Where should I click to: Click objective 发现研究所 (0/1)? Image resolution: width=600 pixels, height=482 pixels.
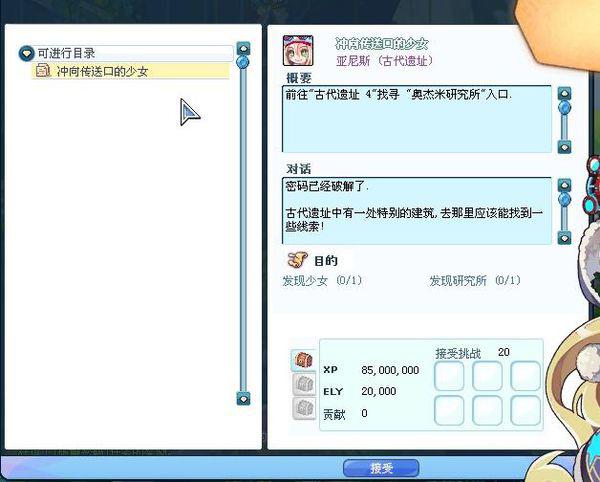pos(475,281)
